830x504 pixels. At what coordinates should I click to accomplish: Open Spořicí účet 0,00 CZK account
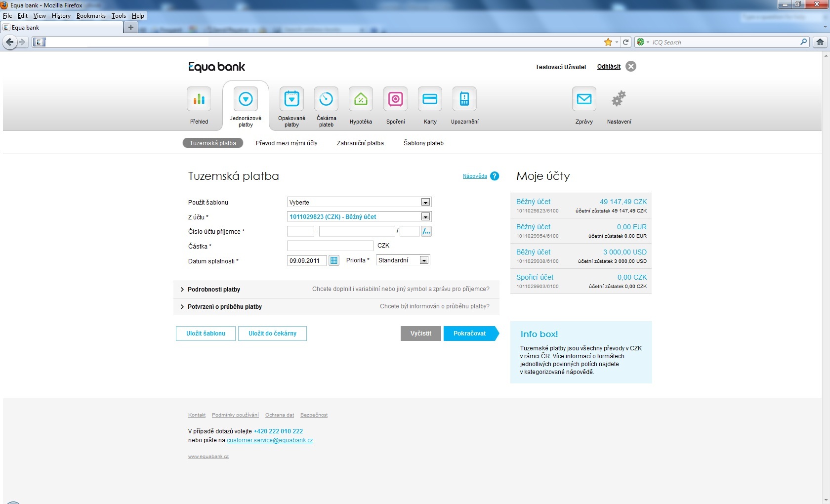[x=581, y=281]
